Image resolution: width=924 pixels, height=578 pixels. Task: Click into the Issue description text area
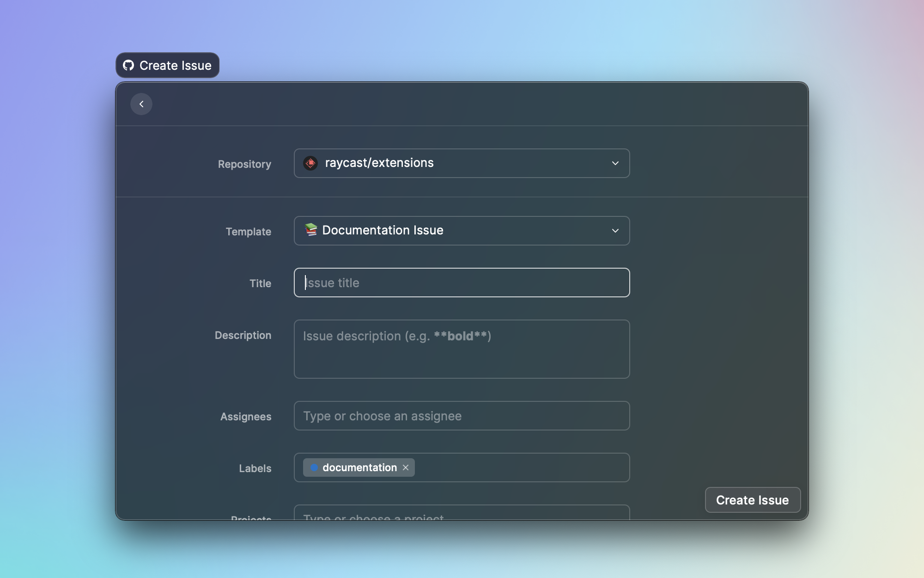coord(462,349)
